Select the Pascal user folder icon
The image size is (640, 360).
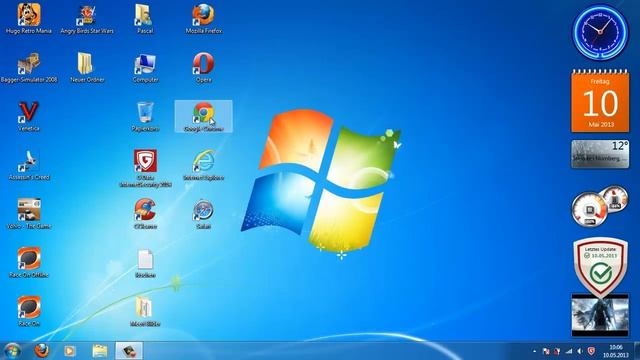point(144,19)
